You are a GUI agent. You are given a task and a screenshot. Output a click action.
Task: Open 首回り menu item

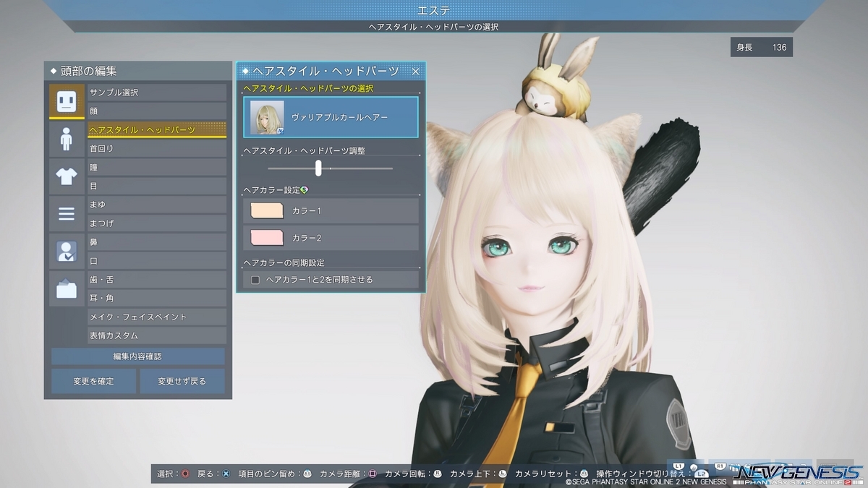[x=157, y=149]
